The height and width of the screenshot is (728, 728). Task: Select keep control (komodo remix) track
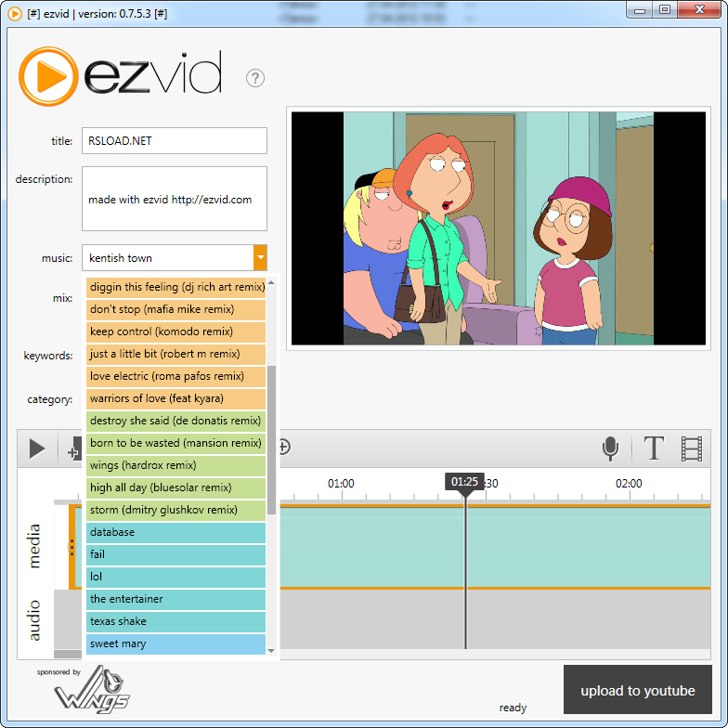coord(176,331)
